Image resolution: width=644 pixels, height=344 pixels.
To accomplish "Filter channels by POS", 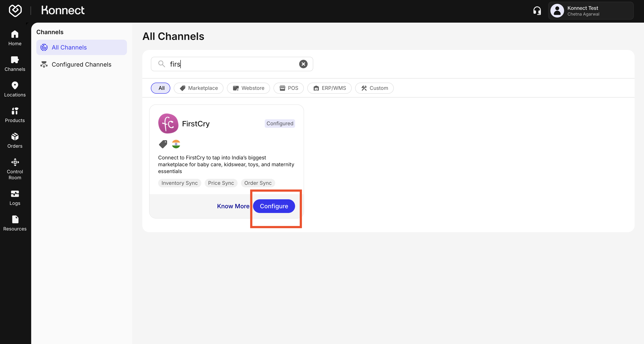I will click(x=288, y=88).
